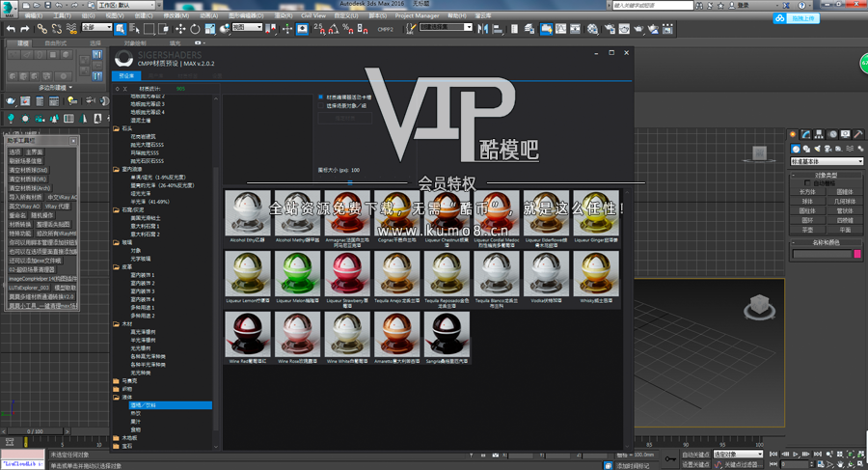Click the 登录 sign-in link

tap(743, 5)
